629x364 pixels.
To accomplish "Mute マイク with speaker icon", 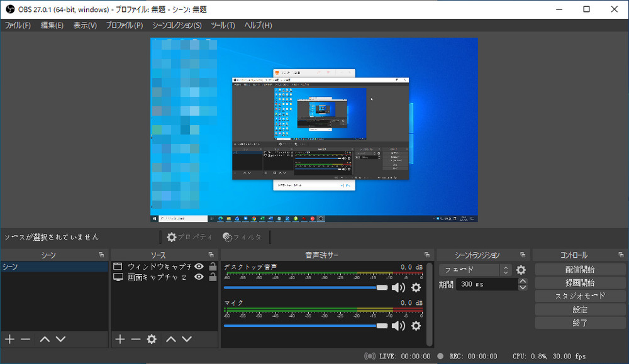I will pyautogui.click(x=398, y=326).
